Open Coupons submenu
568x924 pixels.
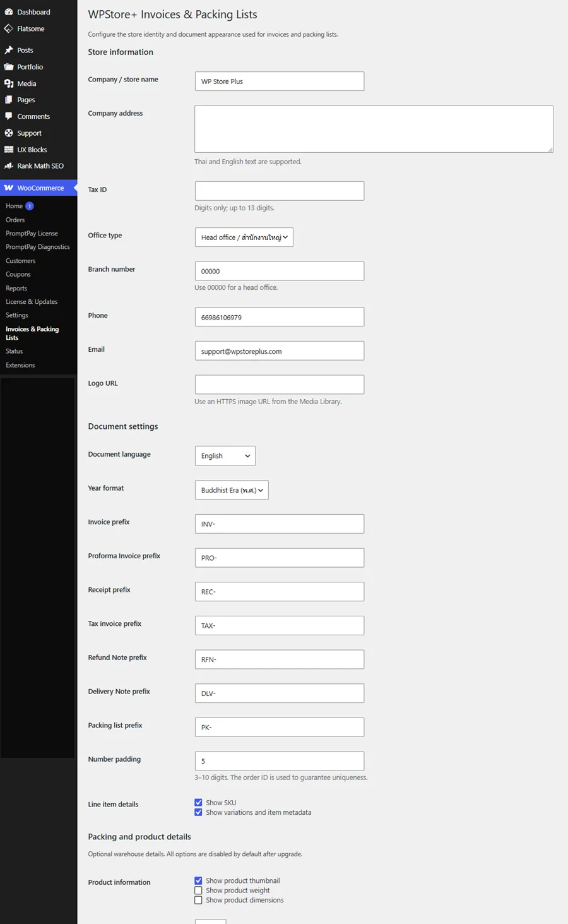coord(18,274)
